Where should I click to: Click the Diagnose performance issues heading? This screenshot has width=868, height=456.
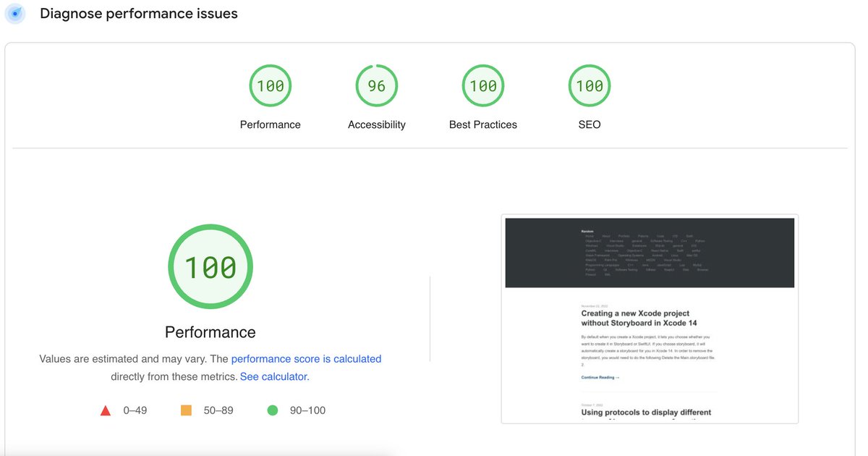(138, 13)
